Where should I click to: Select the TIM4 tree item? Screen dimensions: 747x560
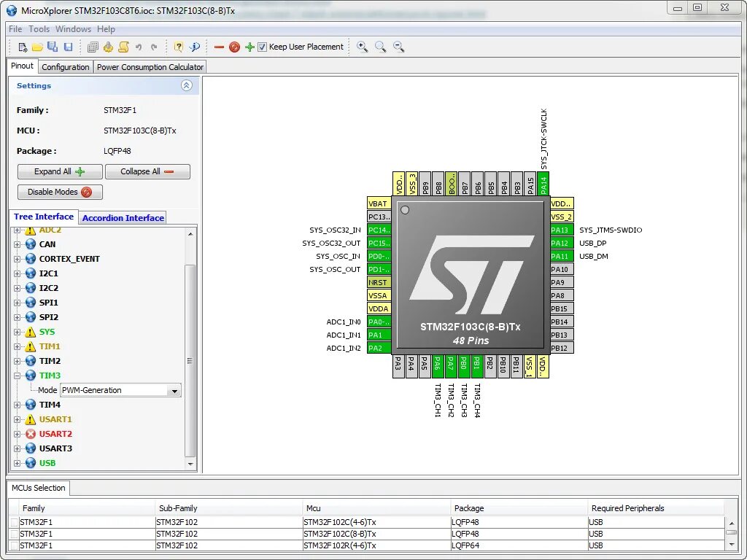[50, 405]
